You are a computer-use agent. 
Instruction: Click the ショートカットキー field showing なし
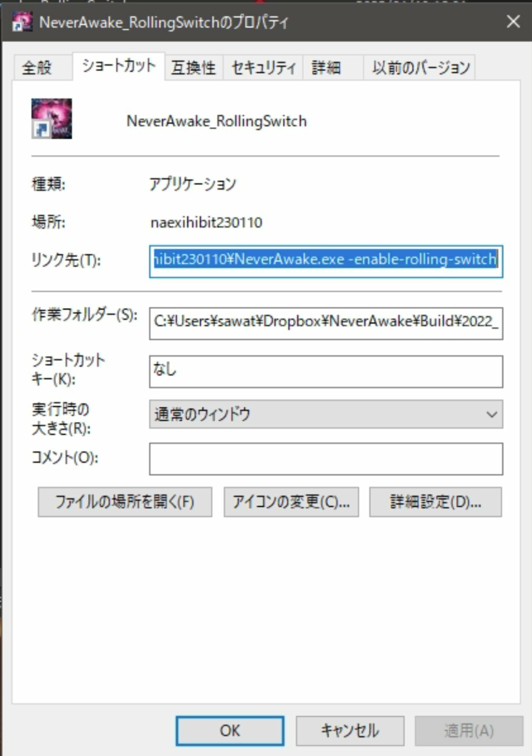[326, 371]
